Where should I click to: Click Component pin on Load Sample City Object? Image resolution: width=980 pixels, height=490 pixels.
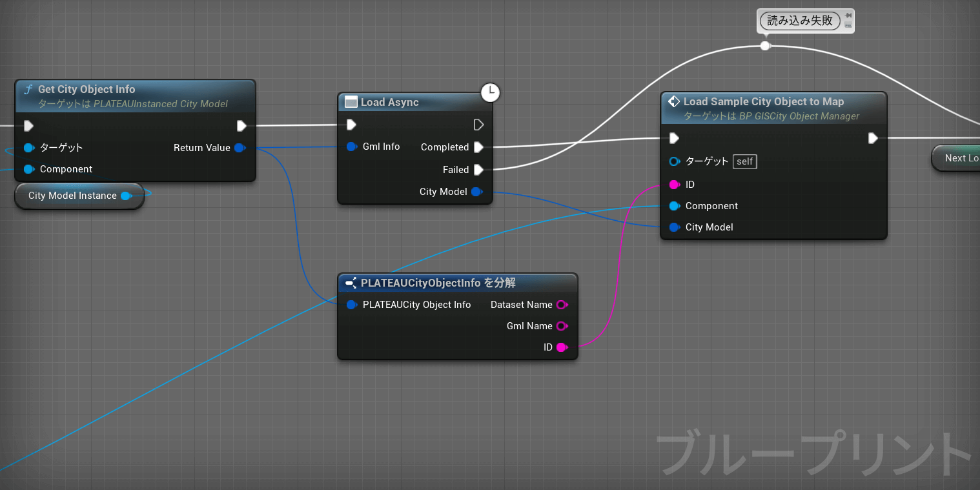coord(675,206)
